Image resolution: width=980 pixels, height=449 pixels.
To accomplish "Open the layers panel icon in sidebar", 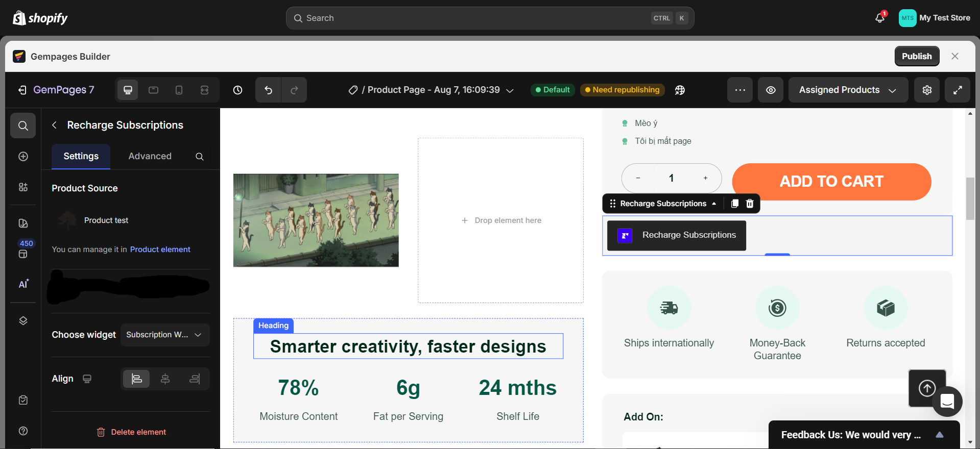I will [23, 320].
